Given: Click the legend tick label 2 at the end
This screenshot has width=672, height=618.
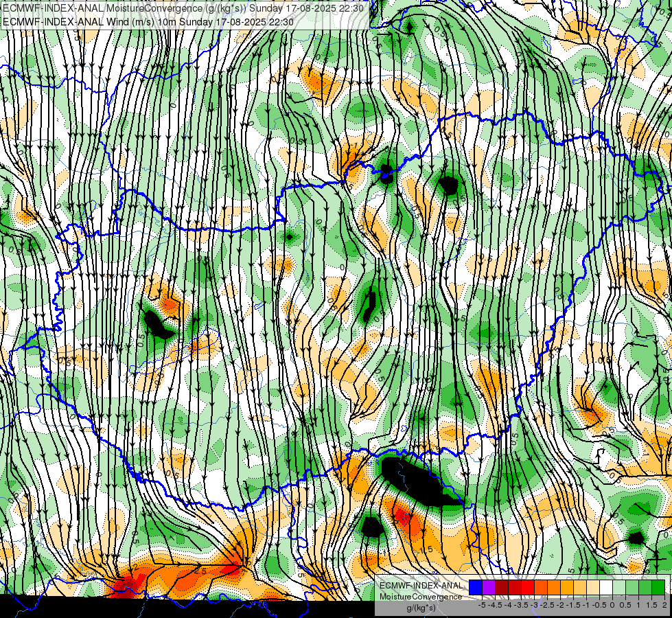Looking at the screenshot, I should point(664,605).
